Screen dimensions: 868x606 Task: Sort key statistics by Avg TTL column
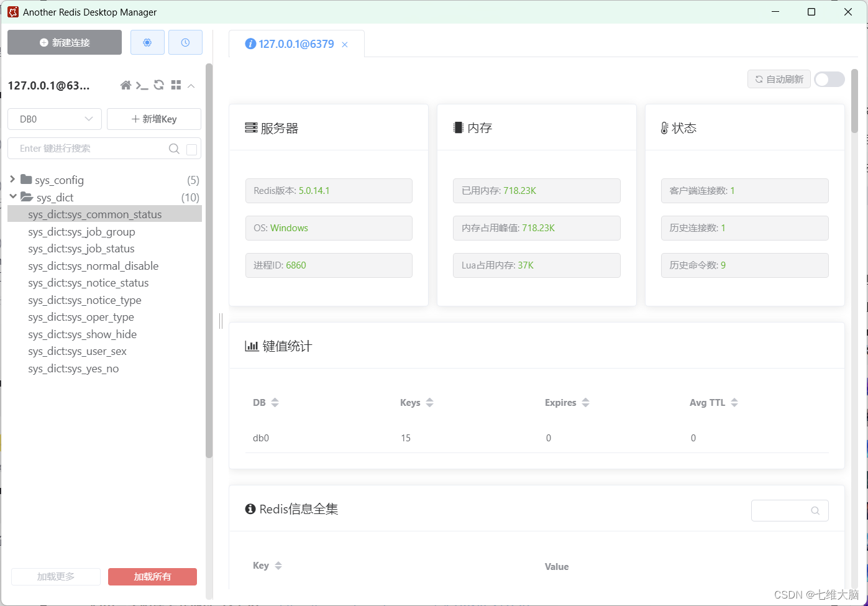click(x=734, y=403)
